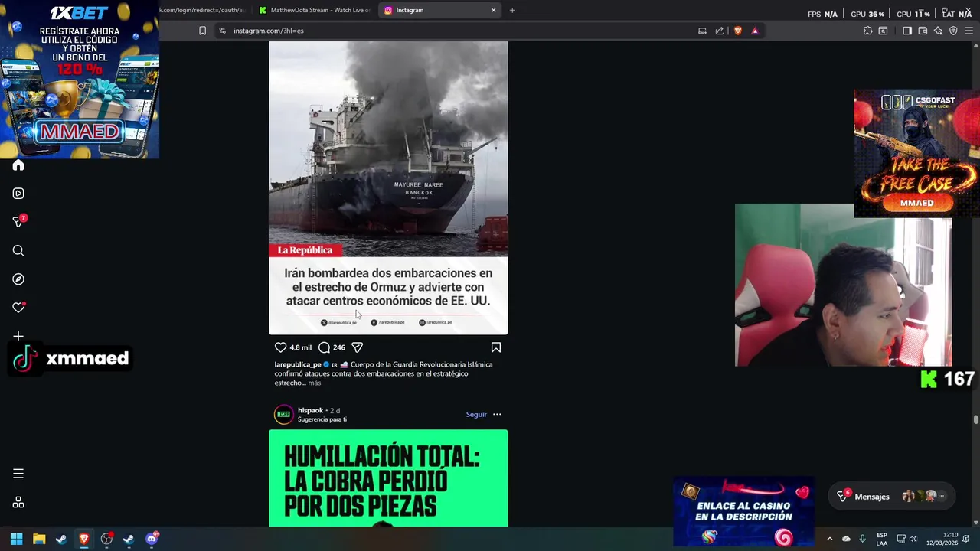Open the taskbar volume control

click(913, 539)
